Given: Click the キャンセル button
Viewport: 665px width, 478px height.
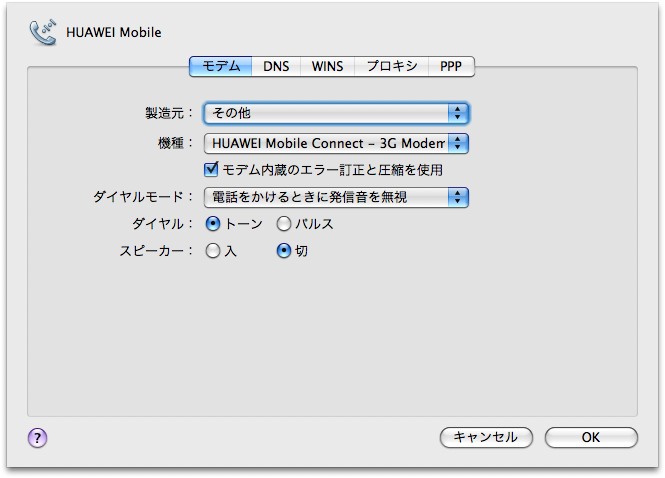Looking at the screenshot, I should pos(486,437).
